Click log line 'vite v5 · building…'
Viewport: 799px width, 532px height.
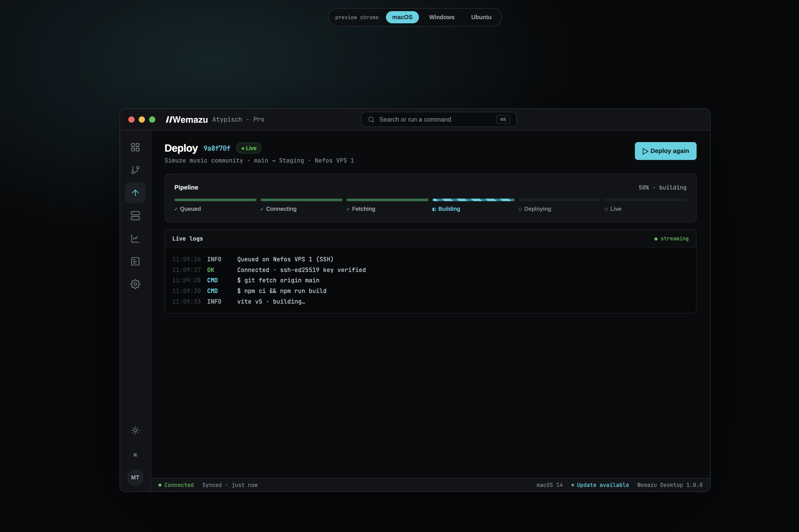tap(271, 302)
